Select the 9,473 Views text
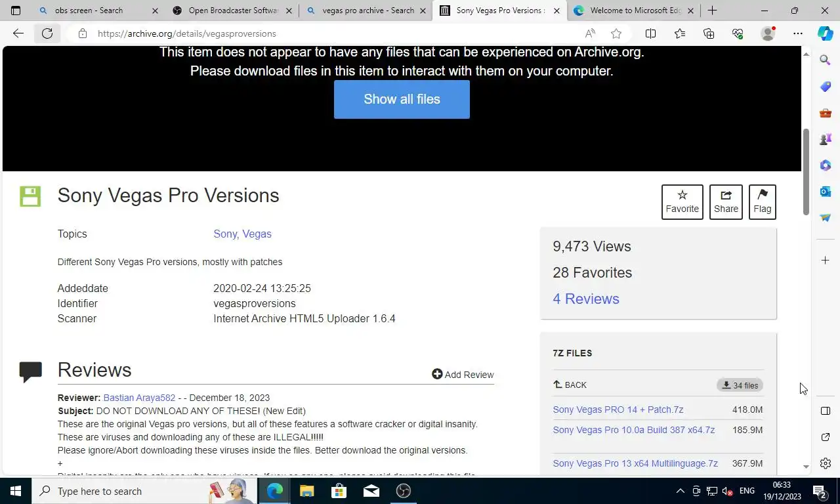840x504 pixels. pos(592,246)
